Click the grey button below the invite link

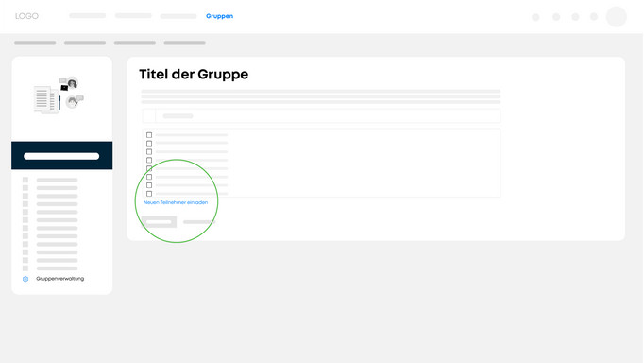click(159, 222)
